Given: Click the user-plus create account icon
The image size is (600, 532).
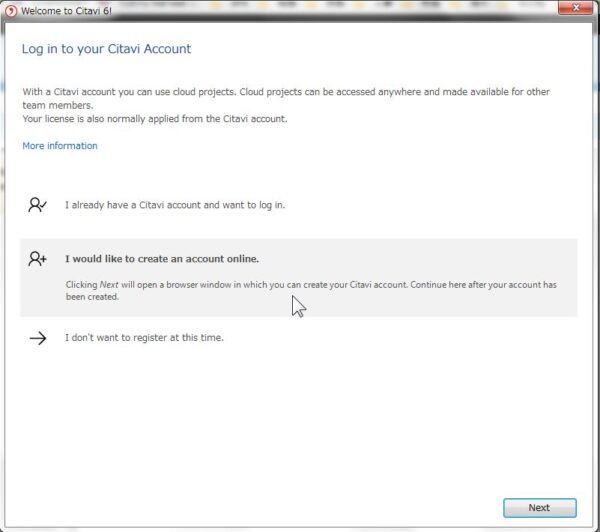Looking at the screenshot, I should coord(37,259).
